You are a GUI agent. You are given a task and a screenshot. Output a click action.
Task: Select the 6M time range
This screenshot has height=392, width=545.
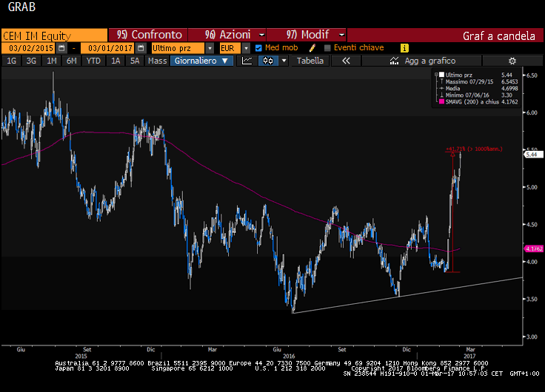tap(71, 61)
